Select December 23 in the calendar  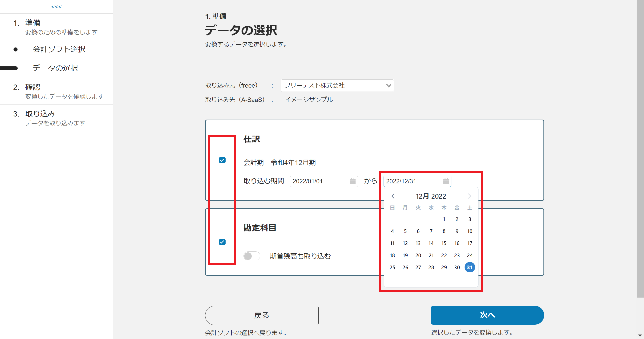tap(457, 255)
